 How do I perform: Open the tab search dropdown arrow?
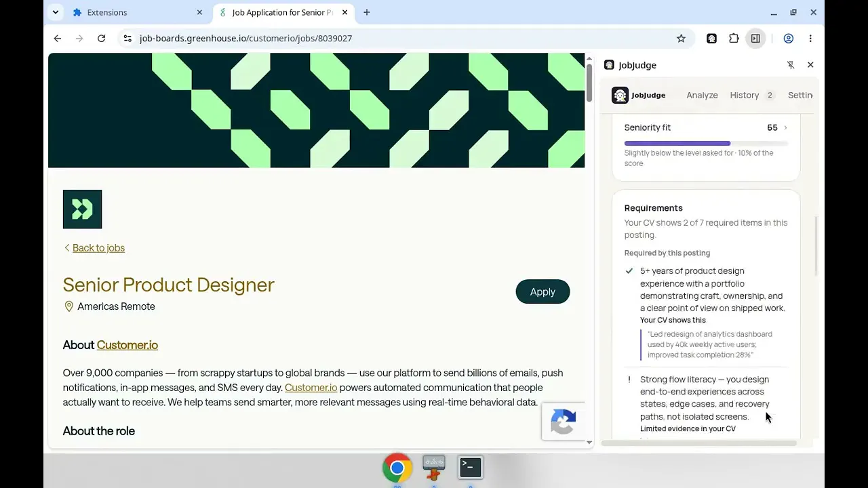pos(56,12)
